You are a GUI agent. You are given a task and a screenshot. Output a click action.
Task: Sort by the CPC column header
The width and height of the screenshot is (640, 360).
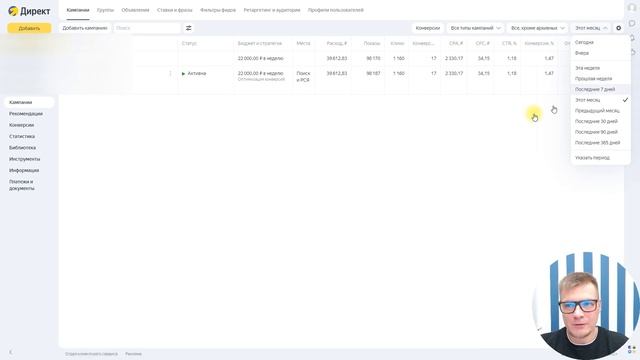(482, 43)
